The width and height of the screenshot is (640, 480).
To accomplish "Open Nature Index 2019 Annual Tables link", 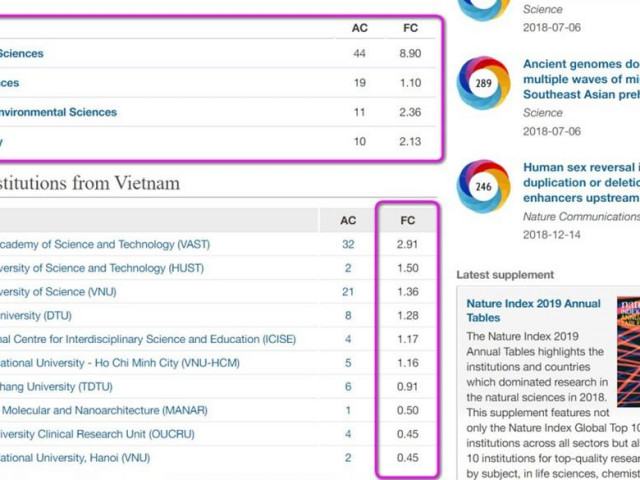I will pyautogui.click(x=533, y=311).
